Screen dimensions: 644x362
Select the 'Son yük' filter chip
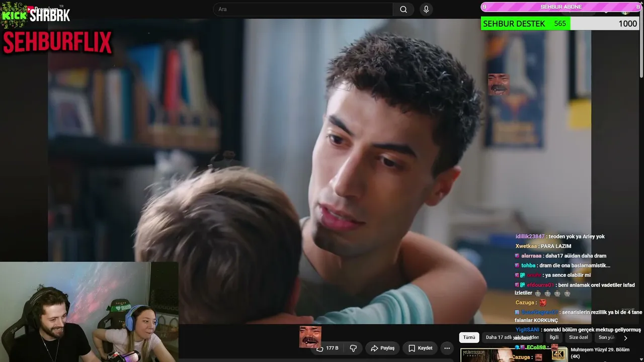click(606, 337)
